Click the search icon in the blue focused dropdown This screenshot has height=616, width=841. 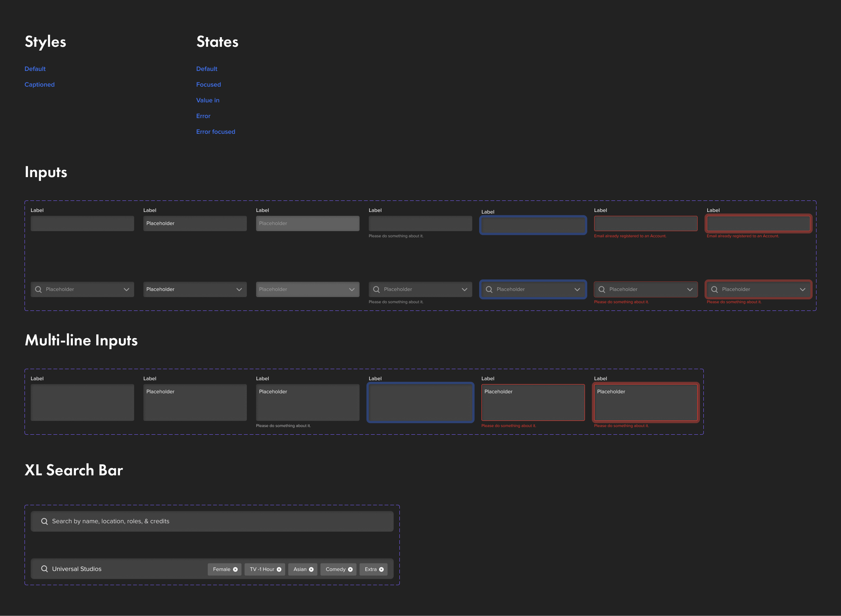[x=489, y=289]
